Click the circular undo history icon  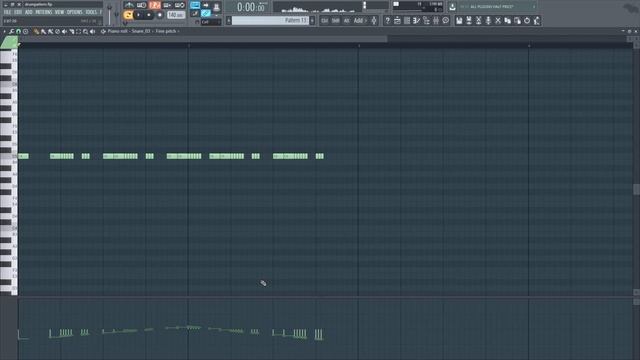coord(527,20)
